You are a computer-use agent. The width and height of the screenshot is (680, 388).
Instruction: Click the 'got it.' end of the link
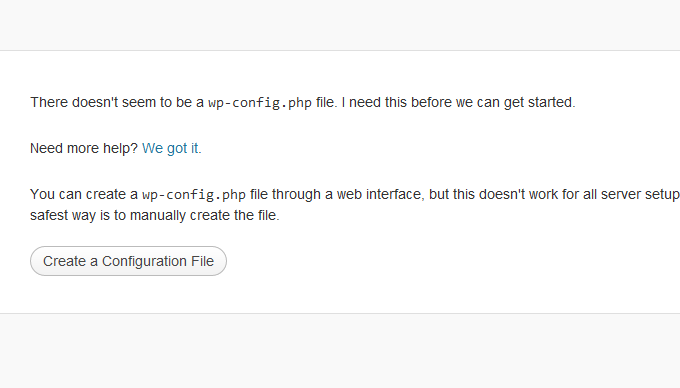pos(184,148)
